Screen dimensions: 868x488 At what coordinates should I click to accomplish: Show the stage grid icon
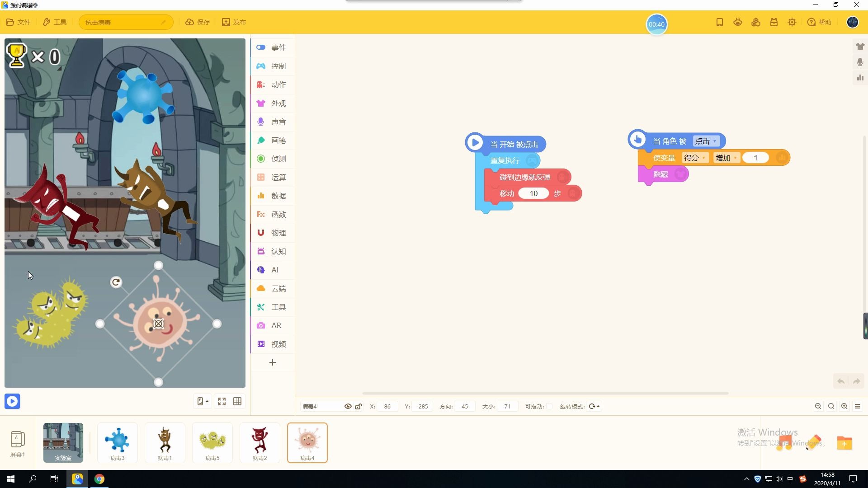click(x=237, y=401)
